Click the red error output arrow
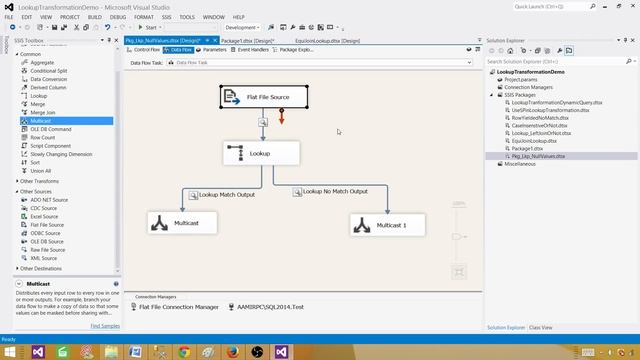 point(282,116)
